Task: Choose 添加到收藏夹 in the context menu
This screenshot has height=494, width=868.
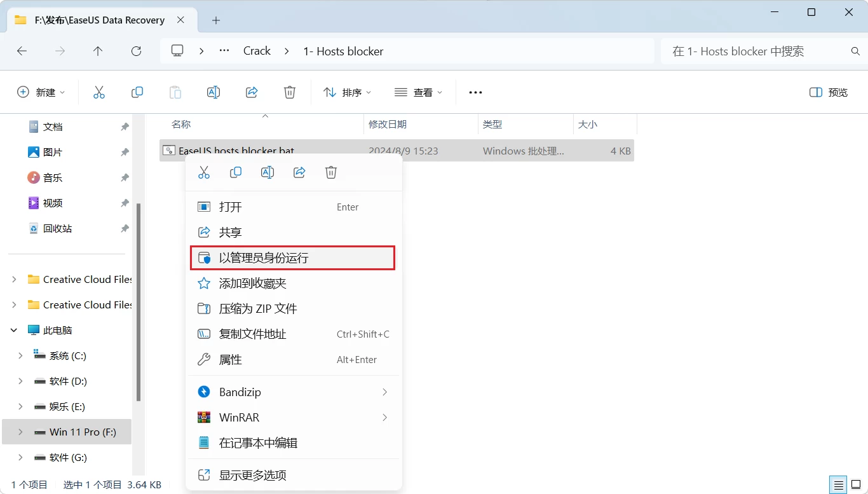Action: pos(293,284)
